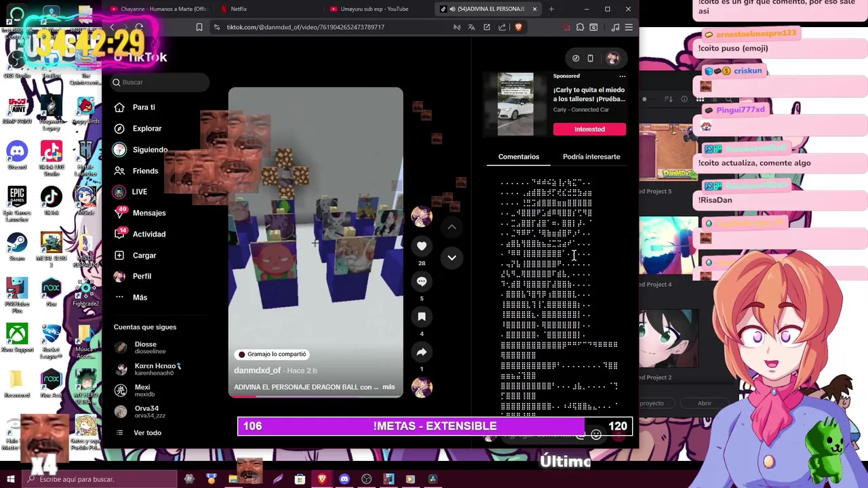Open profile avatar in TikTok header

[613, 58]
